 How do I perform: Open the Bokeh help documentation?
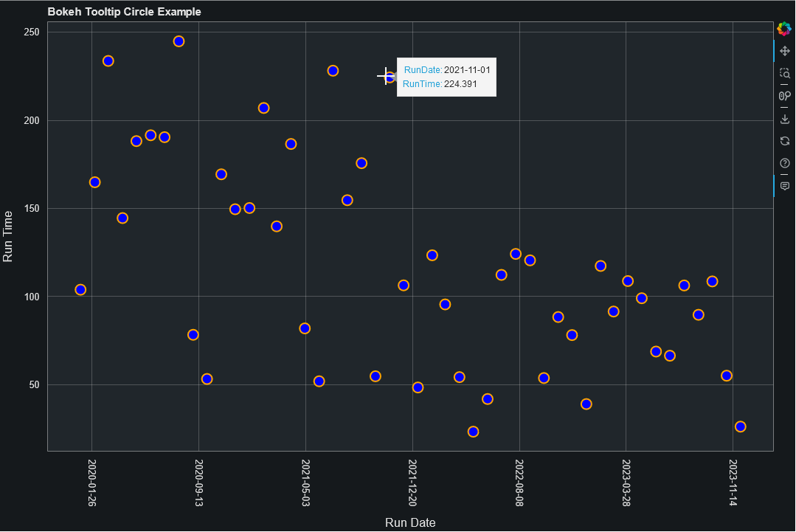784,162
